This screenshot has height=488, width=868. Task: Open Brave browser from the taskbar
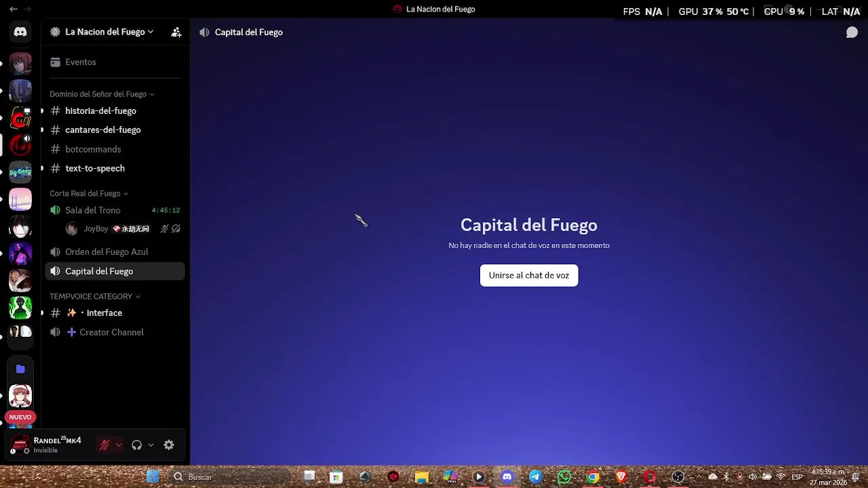point(621,477)
